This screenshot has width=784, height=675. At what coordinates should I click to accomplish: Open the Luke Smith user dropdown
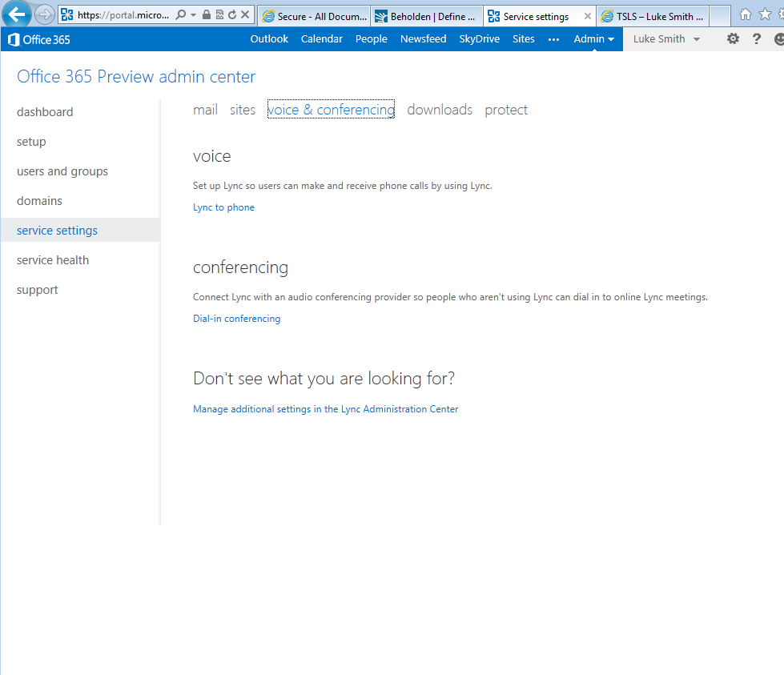tap(666, 39)
